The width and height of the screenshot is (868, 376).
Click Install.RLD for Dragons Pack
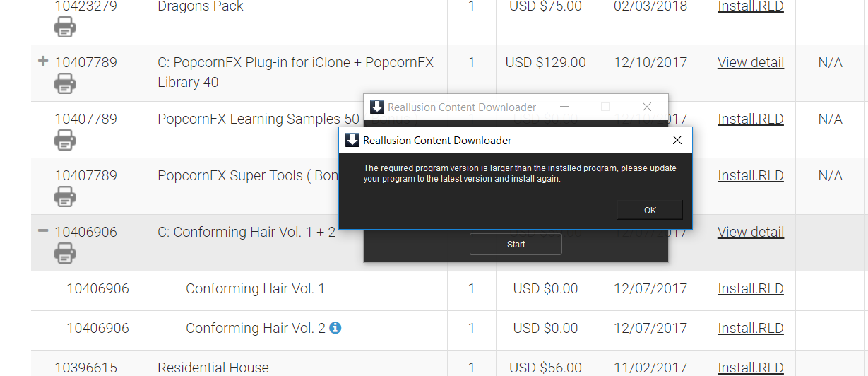pos(750,6)
